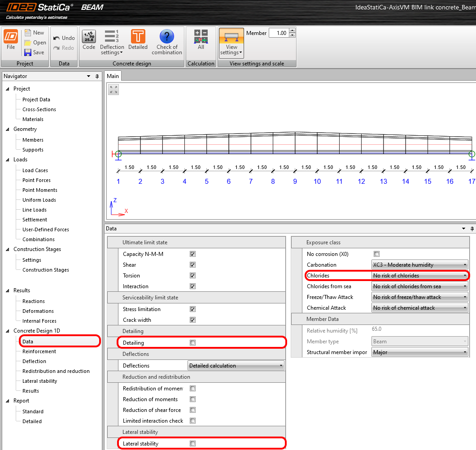
Task: Collapse the Geometry tree node
Action: click(7, 129)
